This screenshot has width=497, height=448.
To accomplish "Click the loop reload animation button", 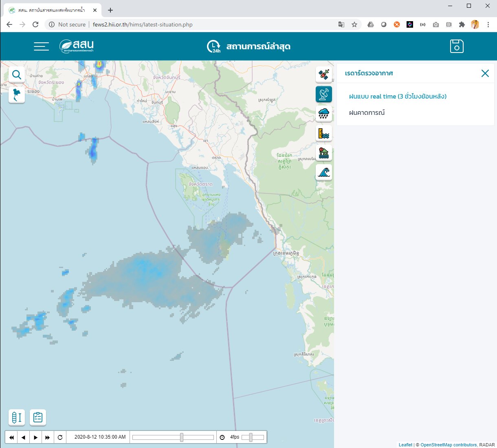I will pos(60,437).
